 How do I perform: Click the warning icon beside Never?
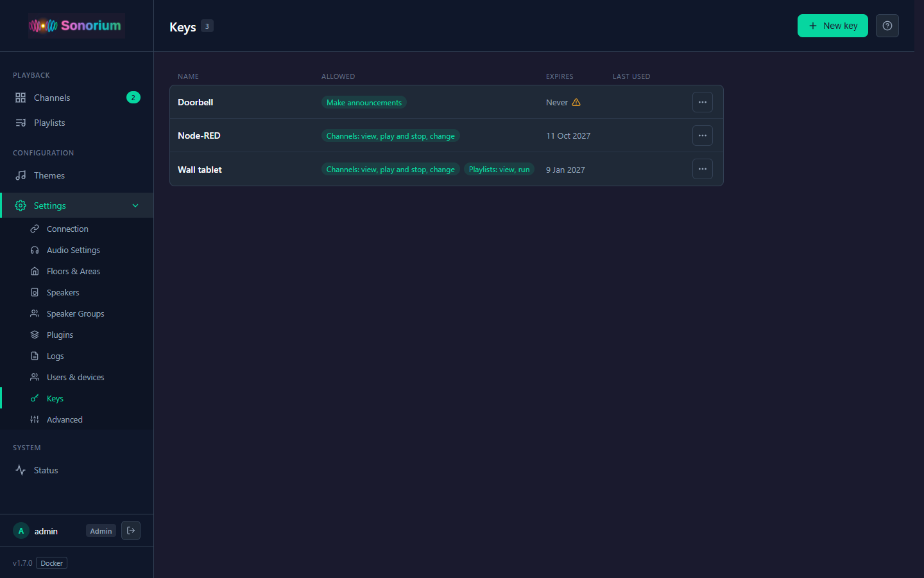[576, 102]
